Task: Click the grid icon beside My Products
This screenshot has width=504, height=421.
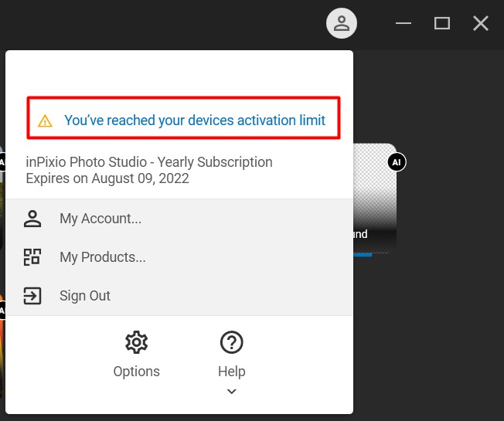Action: click(x=32, y=257)
